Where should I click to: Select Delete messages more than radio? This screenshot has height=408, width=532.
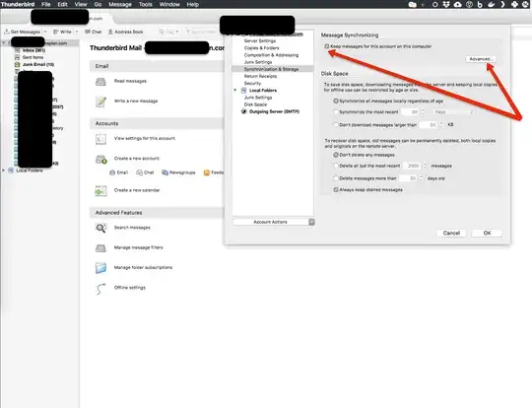click(336, 178)
